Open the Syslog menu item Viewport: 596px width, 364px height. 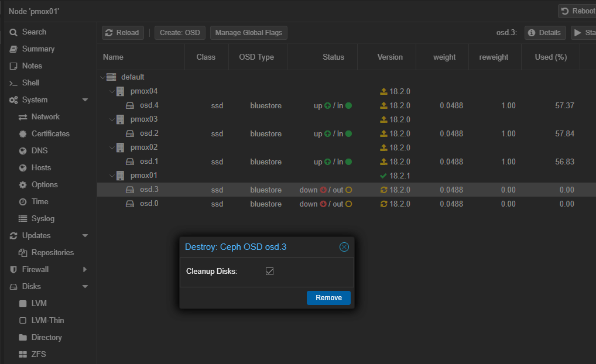43,219
